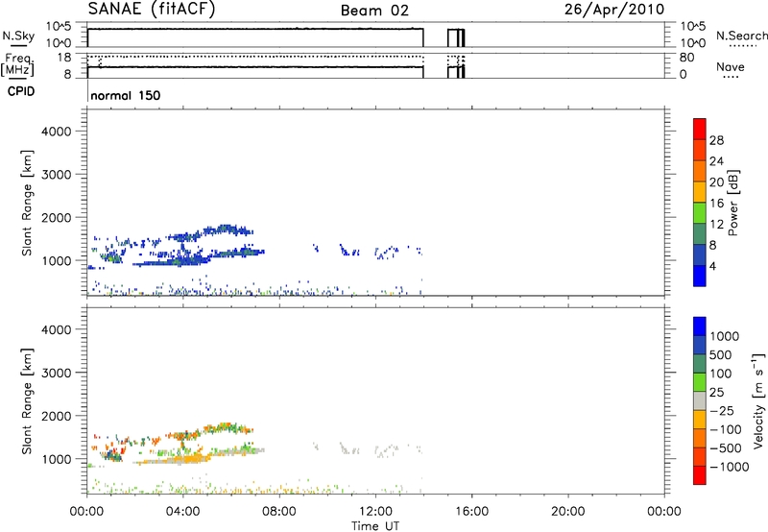Click the "Power [dB]" colorbar label
Screen dimensions: 768x532
click(733, 203)
